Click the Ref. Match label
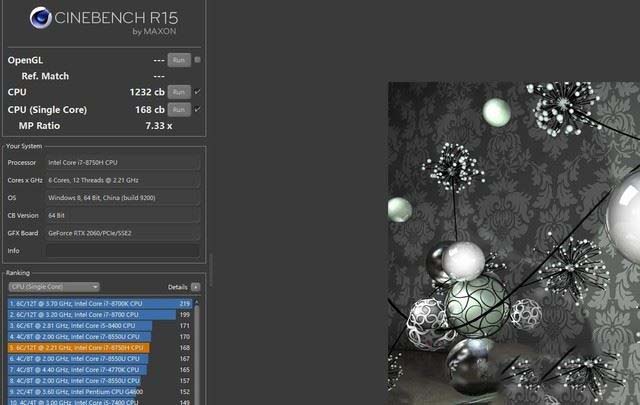The image size is (640, 405). point(45,76)
